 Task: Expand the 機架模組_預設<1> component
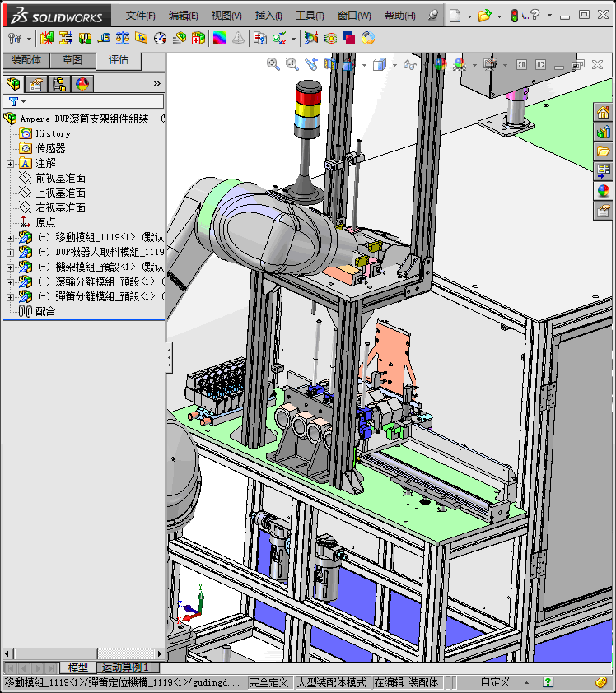pyautogui.click(x=10, y=267)
